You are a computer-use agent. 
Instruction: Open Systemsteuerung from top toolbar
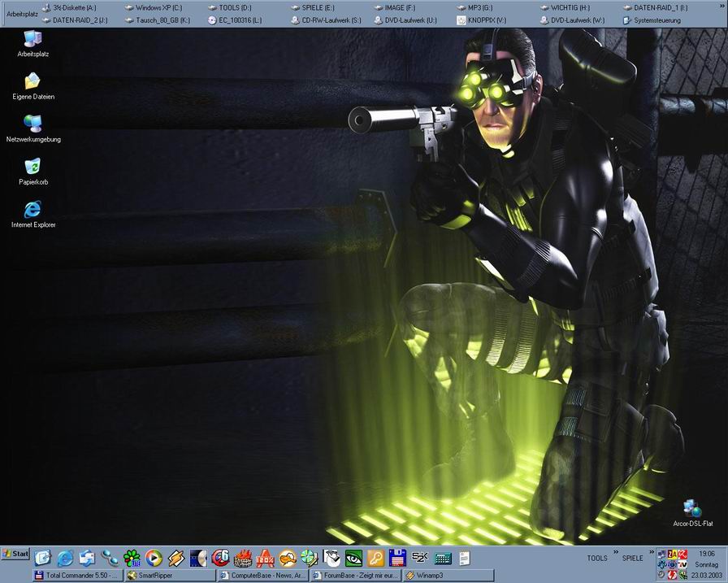tap(652, 20)
